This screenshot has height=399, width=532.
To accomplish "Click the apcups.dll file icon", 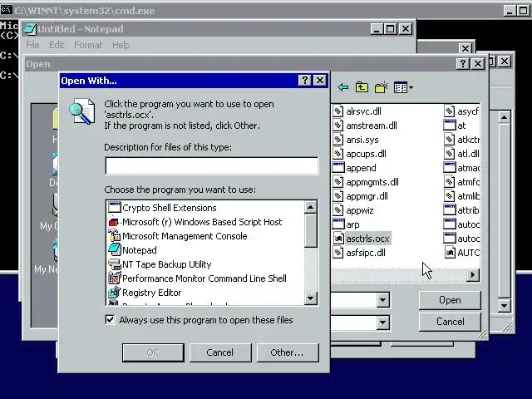I will tap(337, 153).
